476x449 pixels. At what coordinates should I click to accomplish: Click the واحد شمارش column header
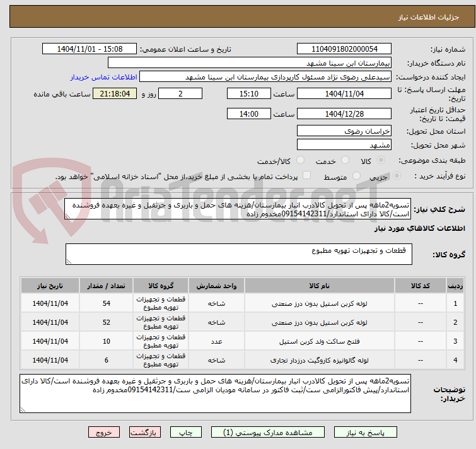[216, 286]
